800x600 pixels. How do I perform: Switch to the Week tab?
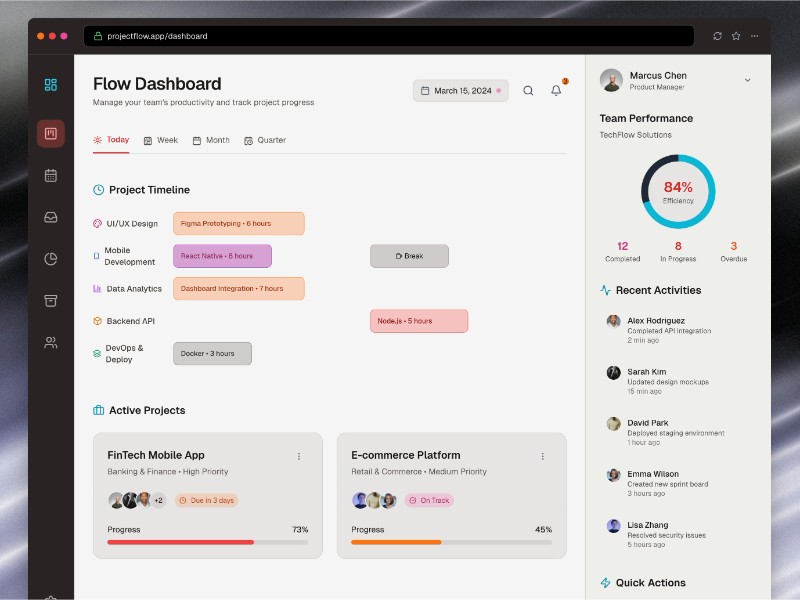click(x=162, y=140)
